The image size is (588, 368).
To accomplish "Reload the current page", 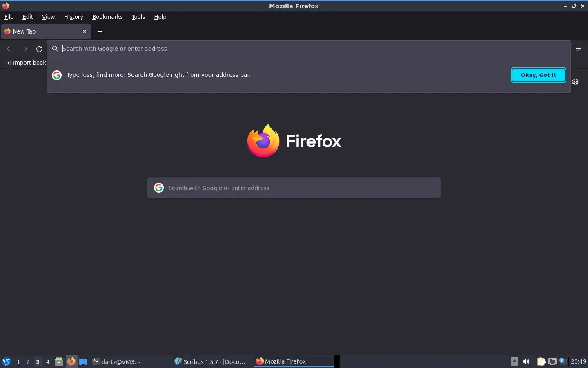I will tap(39, 49).
